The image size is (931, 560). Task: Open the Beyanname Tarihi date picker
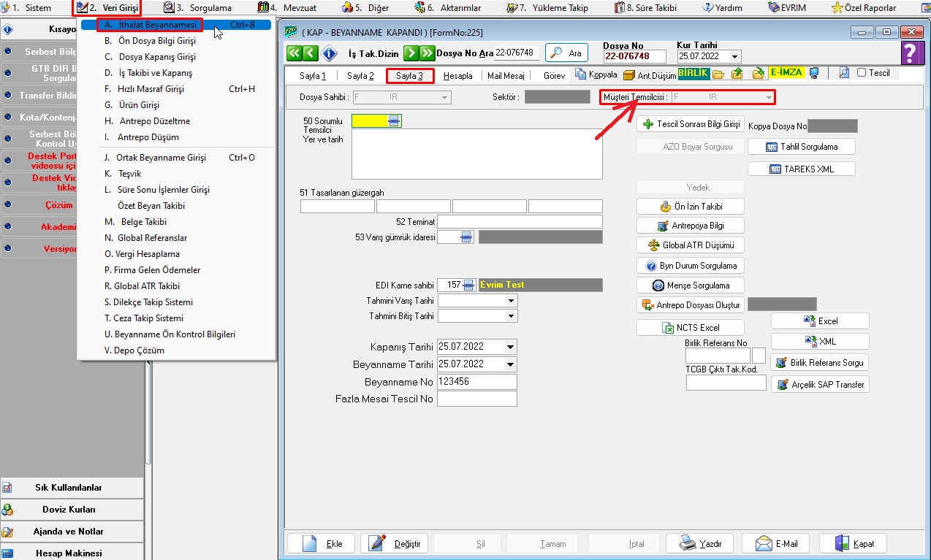tap(510, 364)
